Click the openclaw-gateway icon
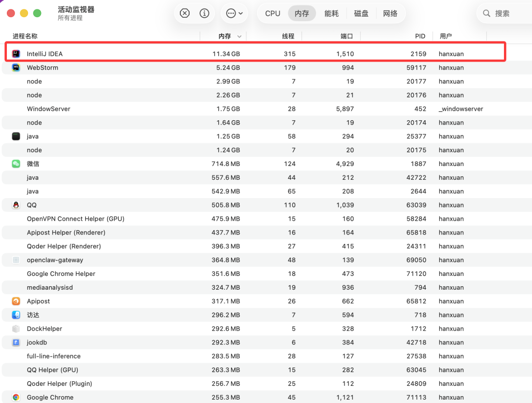 pyautogui.click(x=16, y=260)
